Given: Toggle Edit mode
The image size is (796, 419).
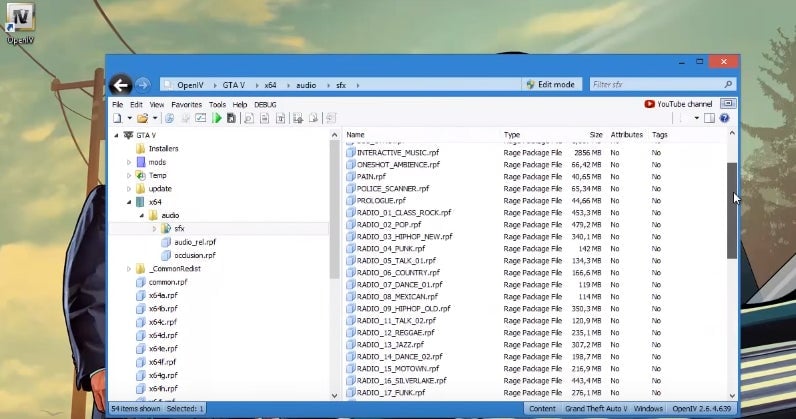Looking at the screenshot, I should pos(549,85).
